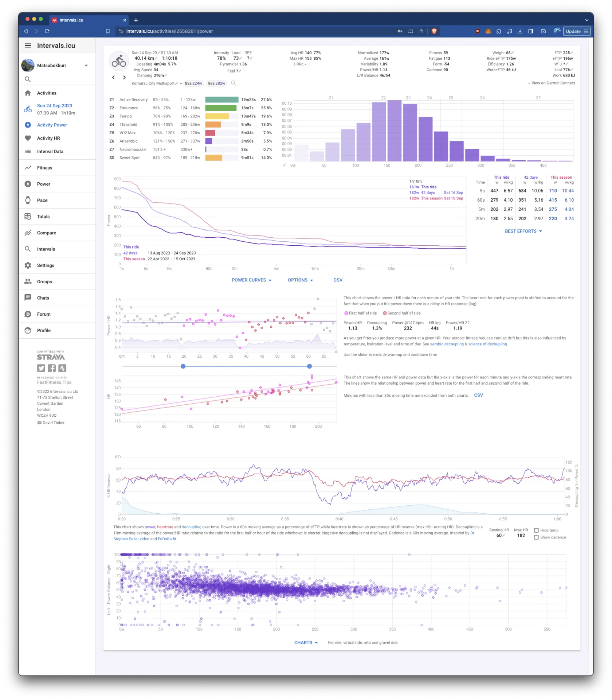Click the search icon beside 88s 282w
The width and height of the screenshot is (612, 700).
pos(234,83)
